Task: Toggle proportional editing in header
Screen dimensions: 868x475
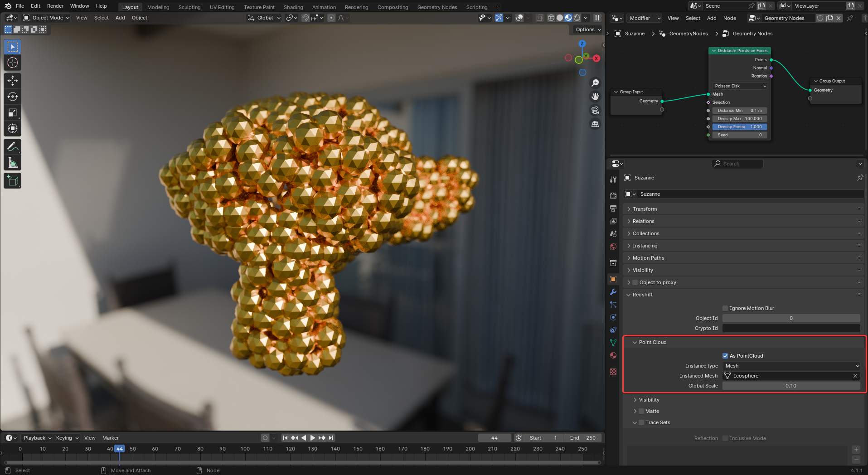Action: pos(331,18)
